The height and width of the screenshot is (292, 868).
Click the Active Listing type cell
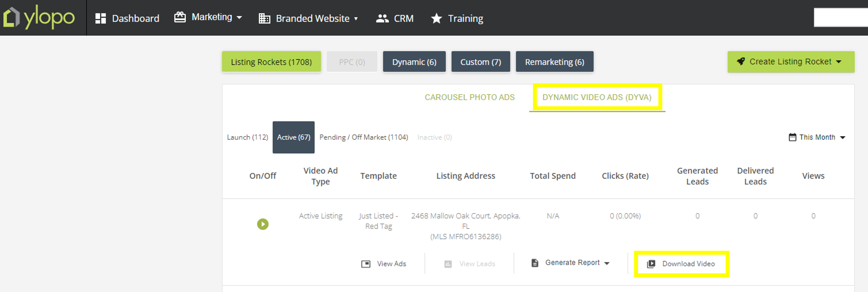(x=320, y=216)
